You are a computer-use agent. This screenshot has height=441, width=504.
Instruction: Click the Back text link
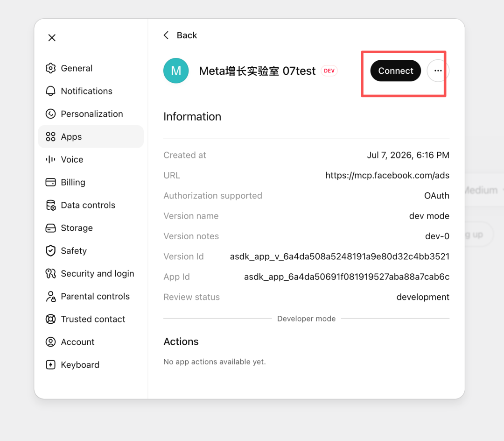tap(187, 35)
